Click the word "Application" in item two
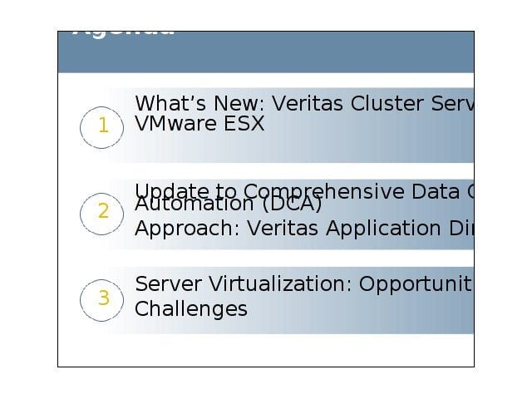532x399 pixels. pos(383,229)
